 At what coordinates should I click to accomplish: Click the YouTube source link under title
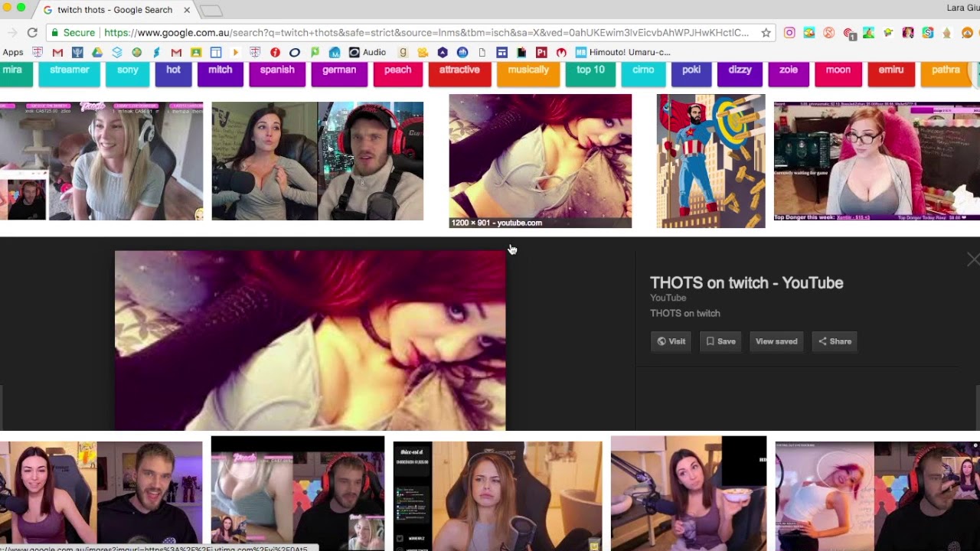tap(668, 298)
